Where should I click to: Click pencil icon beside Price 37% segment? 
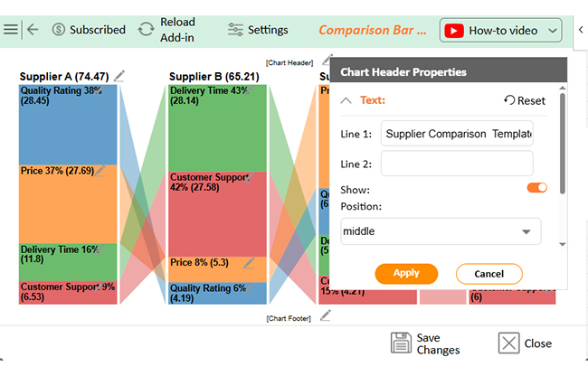[x=100, y=171]
